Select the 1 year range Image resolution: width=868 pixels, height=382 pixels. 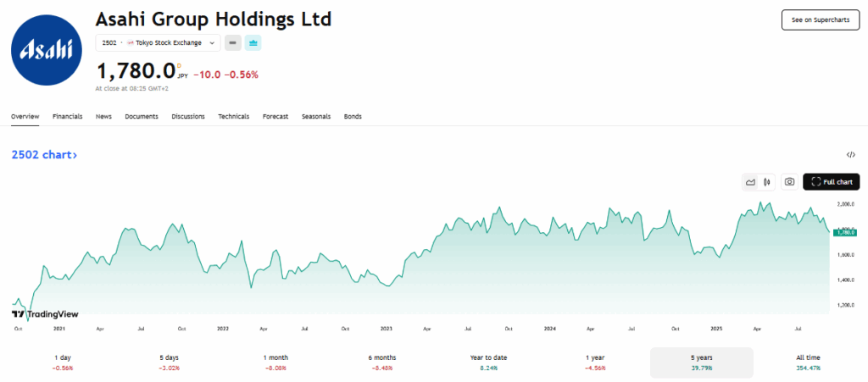point(595,363)
